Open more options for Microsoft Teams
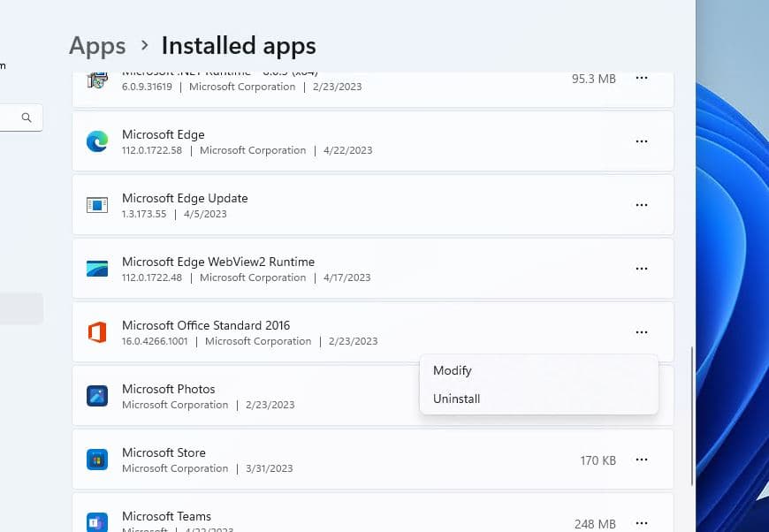769x532 pixels. click(x=642, y=523)
